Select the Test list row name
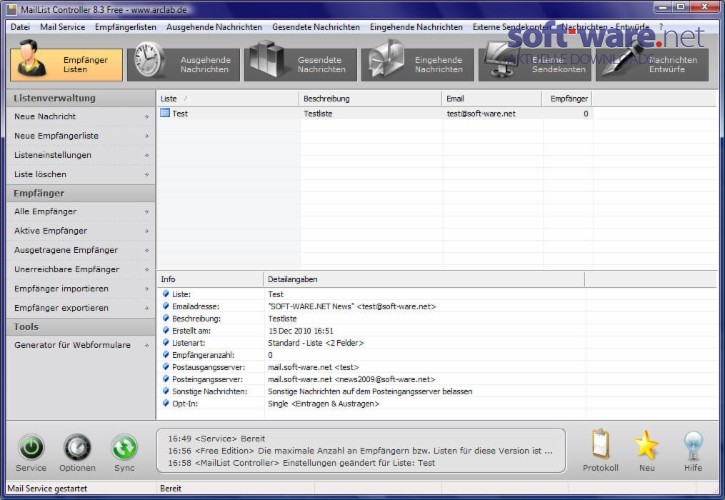Screen dimensions: 725x500 tap(180, 113)
